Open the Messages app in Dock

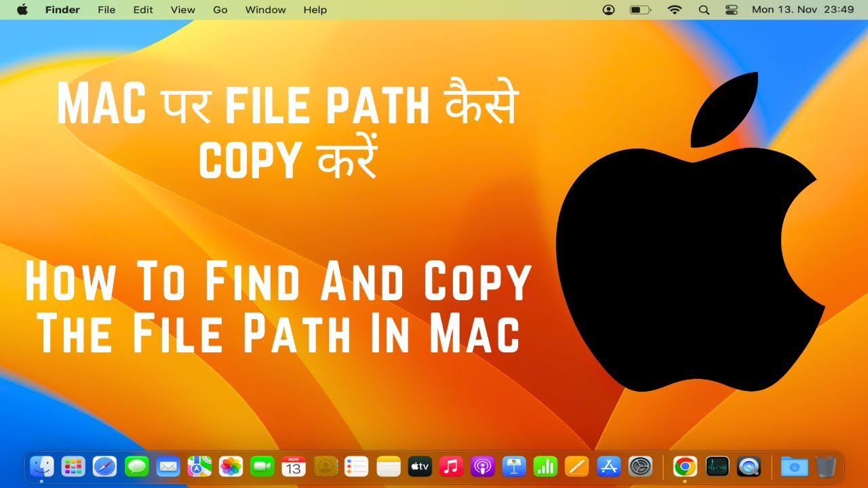click(136, 466)
